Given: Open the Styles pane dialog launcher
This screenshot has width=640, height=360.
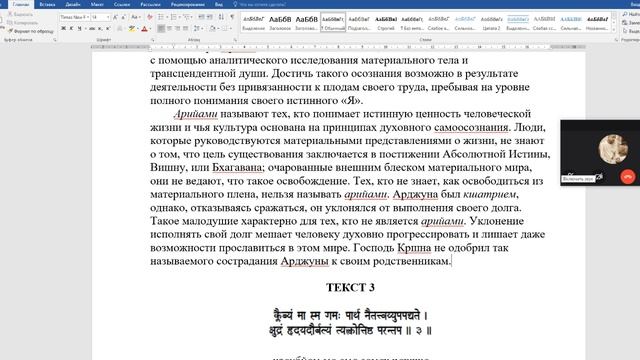Looking at the screenshot, I should click(616, 40).
